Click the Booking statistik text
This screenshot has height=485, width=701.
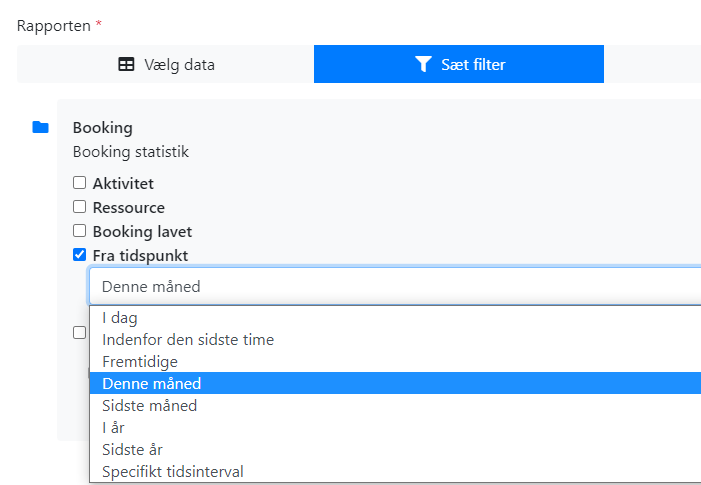pyautogui.click(x=131, y=152)
